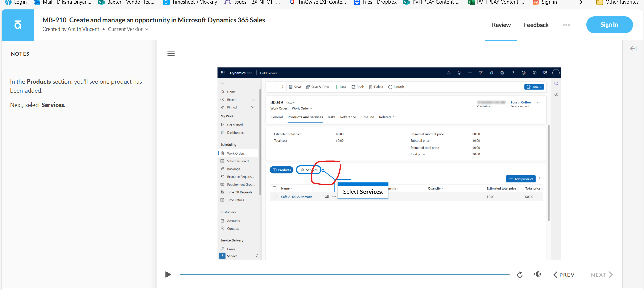Click the form's vertical scrollbar
This screenshot has width=644, height=290.
point(549,173)
